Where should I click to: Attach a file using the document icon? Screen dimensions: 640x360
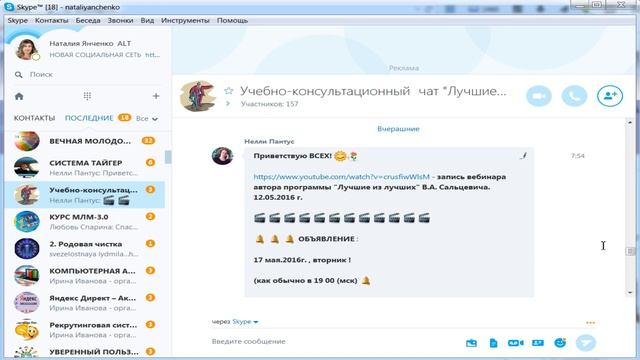pyautogui.click(x=493, y=343)
